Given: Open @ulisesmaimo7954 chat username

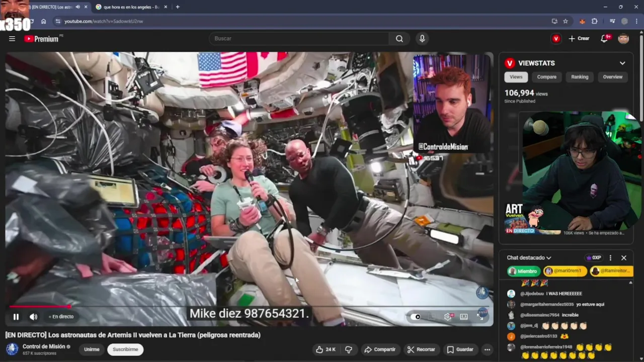Looking at the screenshot, I should coord(539,315).
